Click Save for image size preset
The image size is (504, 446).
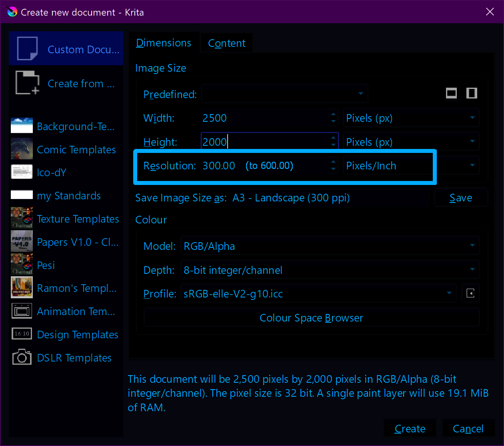pyautogui.click(x=461, y=198)
